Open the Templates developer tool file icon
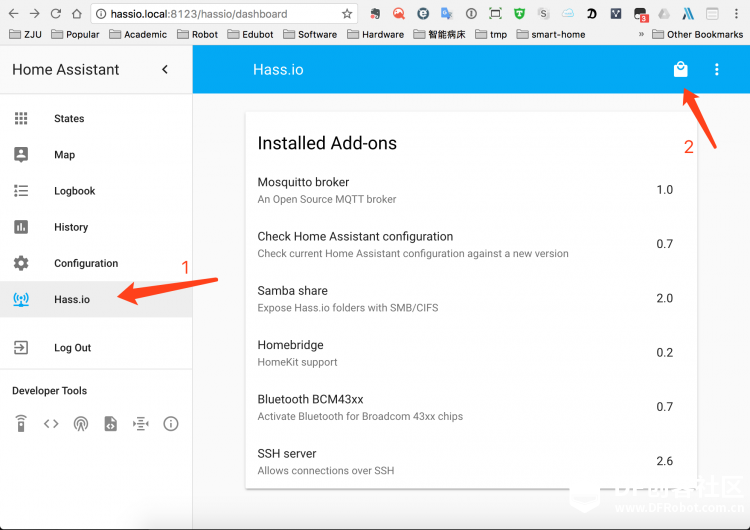Image resolution: width=750 pixels, height=530 pixels. point(110,423)
